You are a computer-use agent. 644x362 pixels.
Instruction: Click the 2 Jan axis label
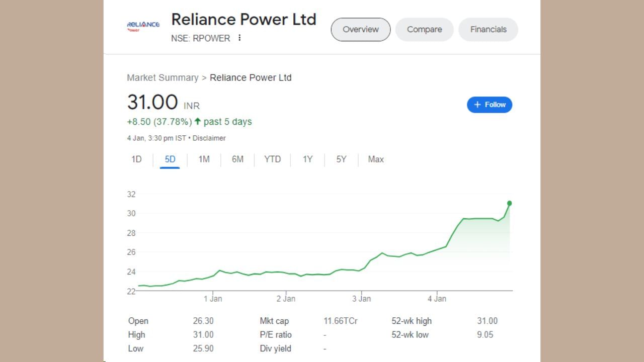point(286,299)
